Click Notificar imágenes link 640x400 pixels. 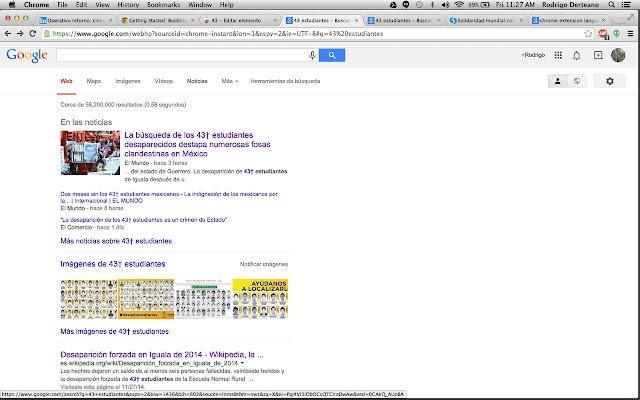point(264,264)
